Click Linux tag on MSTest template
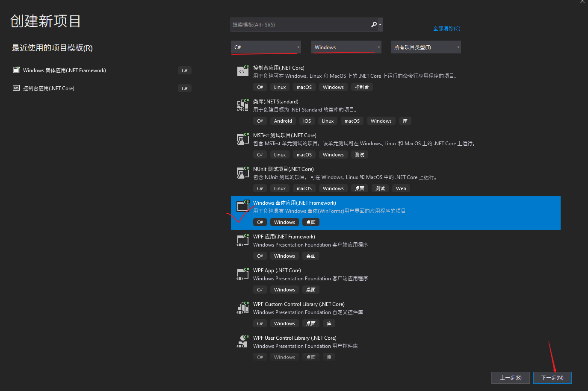Viewport: 588px width, 391px height. (280, 155)
